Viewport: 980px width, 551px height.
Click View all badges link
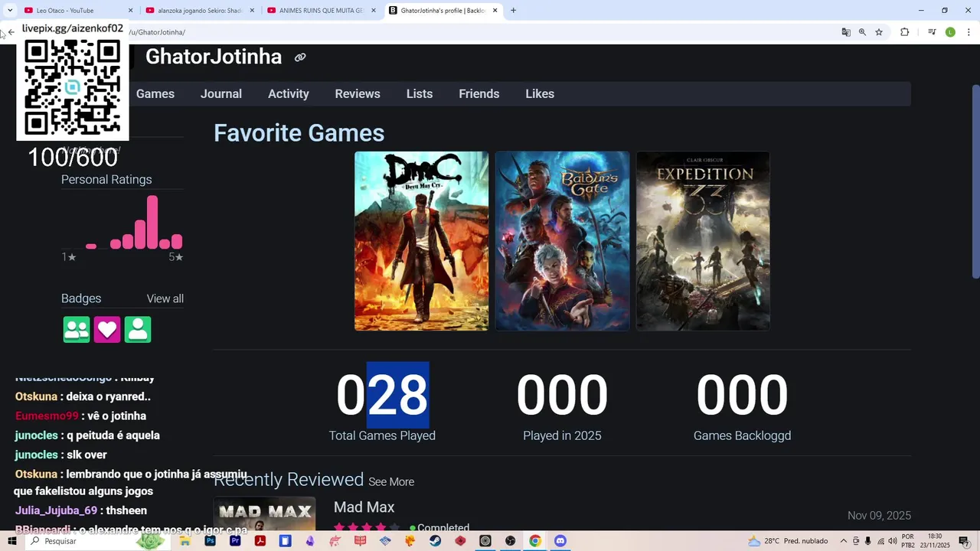[x=165, y=299]
